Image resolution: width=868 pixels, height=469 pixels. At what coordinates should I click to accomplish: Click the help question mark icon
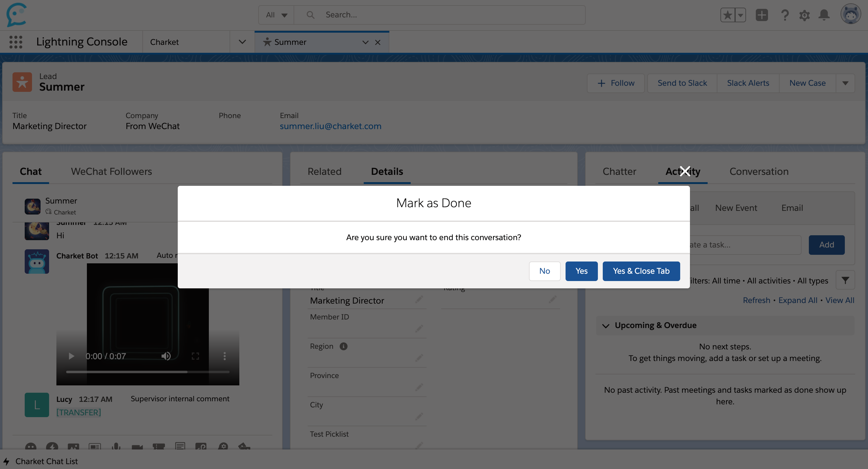785,15
